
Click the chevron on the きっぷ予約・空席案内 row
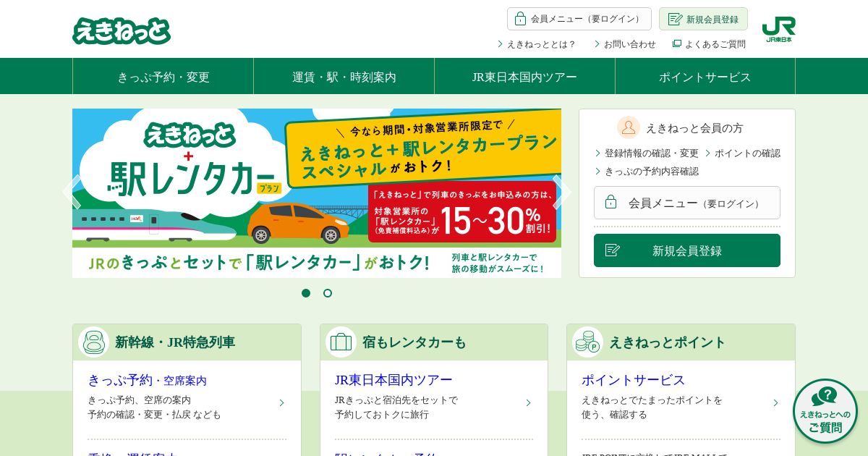coord(282,402)
